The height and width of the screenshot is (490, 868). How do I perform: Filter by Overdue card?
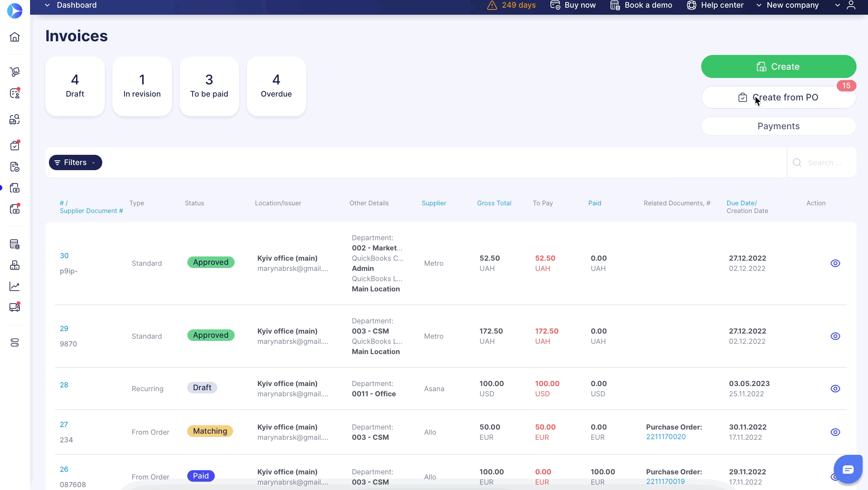pyautogui.click(x=276, y=86)
